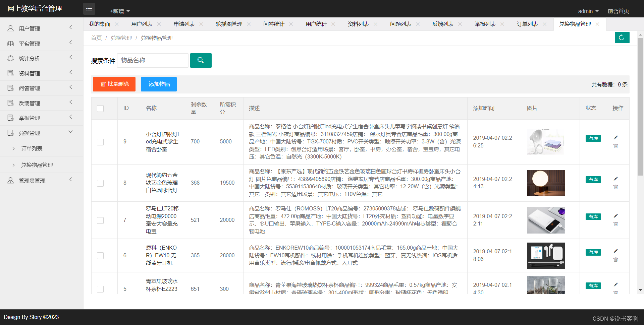Check the row checkbox for ID 7
Image resolution: width=644 pixels, height=325 pixels.
(100, 220)
